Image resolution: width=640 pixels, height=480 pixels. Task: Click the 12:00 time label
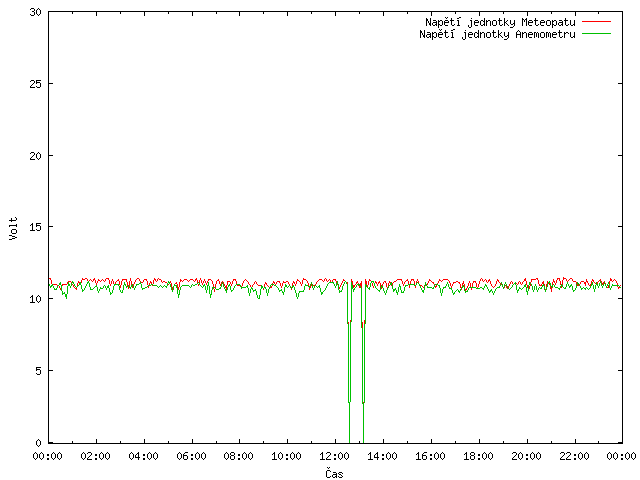(x=335, y=456)
